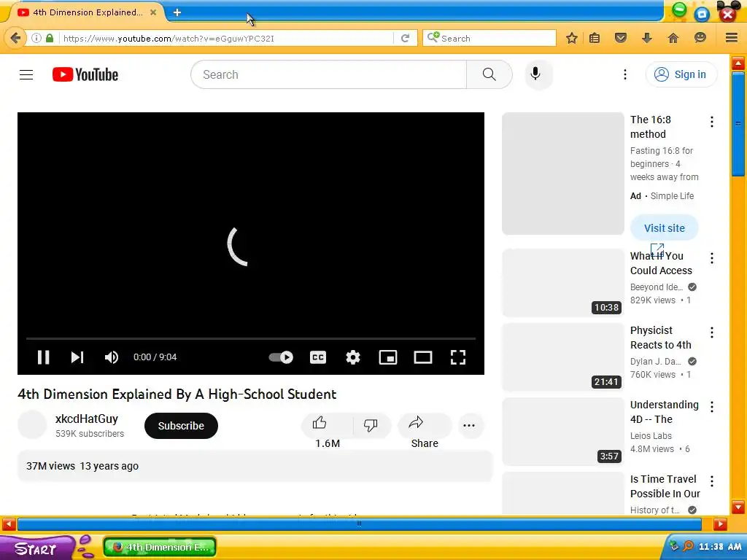
Task: Sign in to YouTube
Action: [681, 74]
